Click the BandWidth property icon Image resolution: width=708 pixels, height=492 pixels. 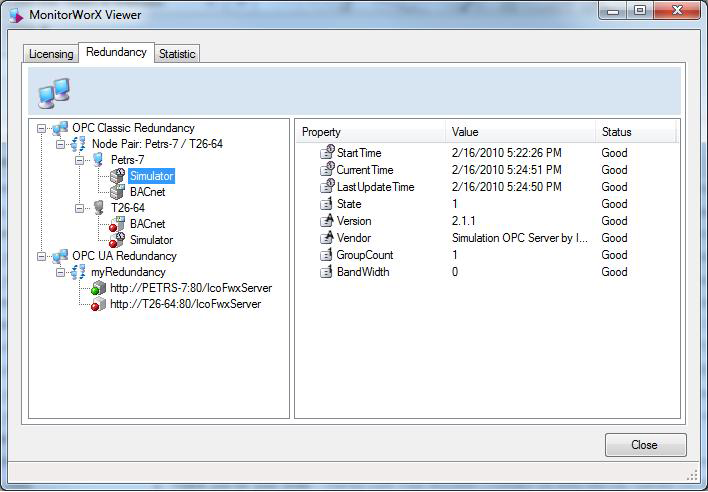tap(326, 272)
